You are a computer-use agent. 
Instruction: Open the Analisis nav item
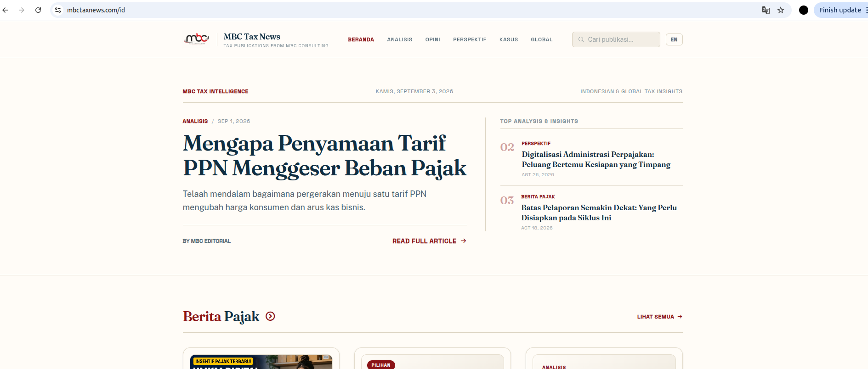(399, 39)
